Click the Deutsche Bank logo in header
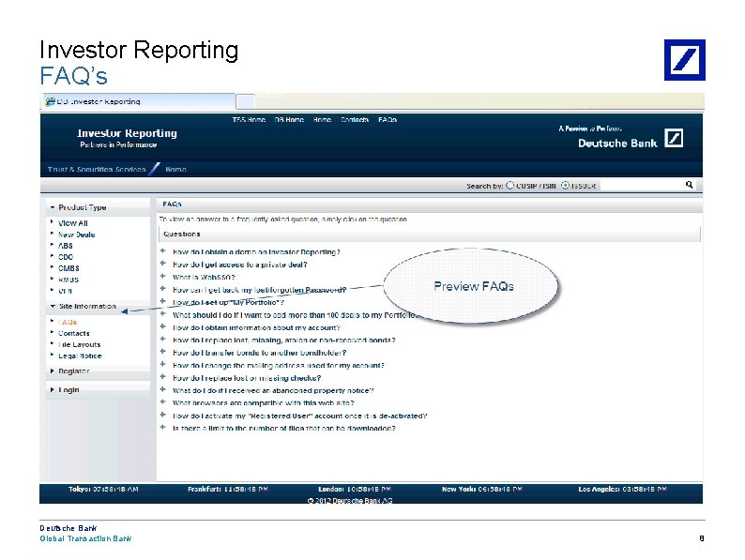 (x=674, y=138)
